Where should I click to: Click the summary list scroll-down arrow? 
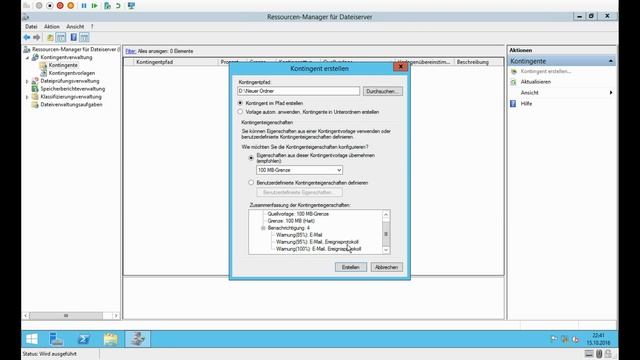(x=386, y=250)
